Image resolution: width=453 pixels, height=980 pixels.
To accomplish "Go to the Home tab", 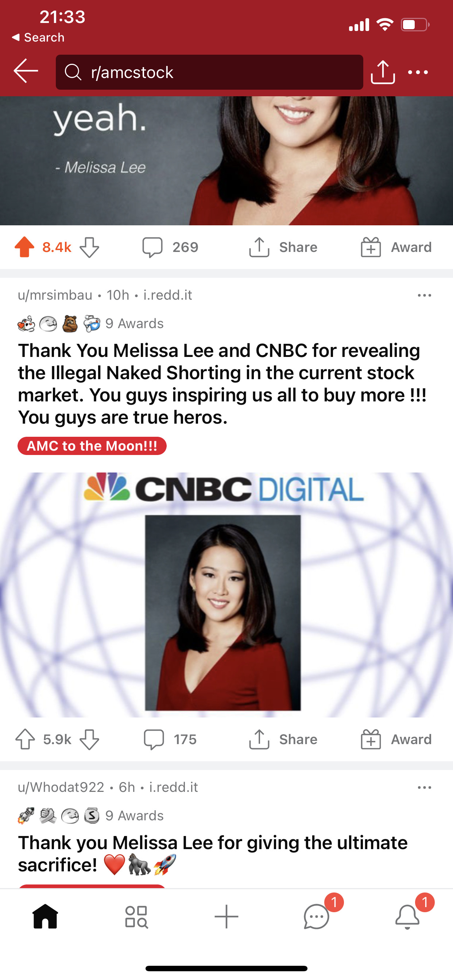I will click(x=45, y=917).
